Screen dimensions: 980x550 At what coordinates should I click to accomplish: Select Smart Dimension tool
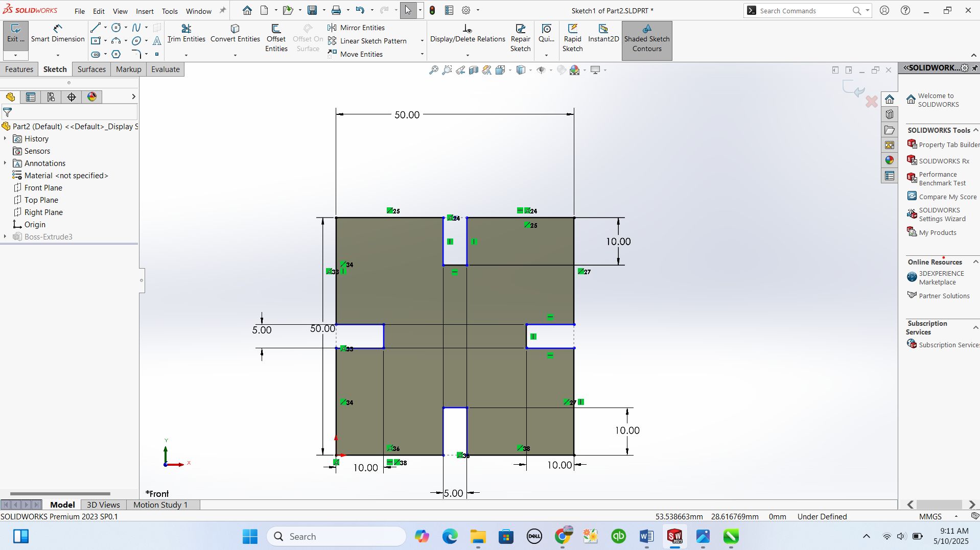coord(58,34)
